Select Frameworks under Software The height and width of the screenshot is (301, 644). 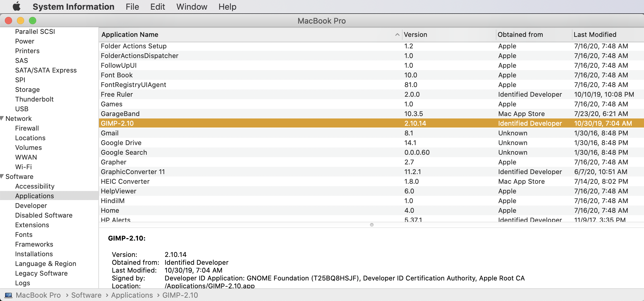pyautogui.click(x=34, y=244)
